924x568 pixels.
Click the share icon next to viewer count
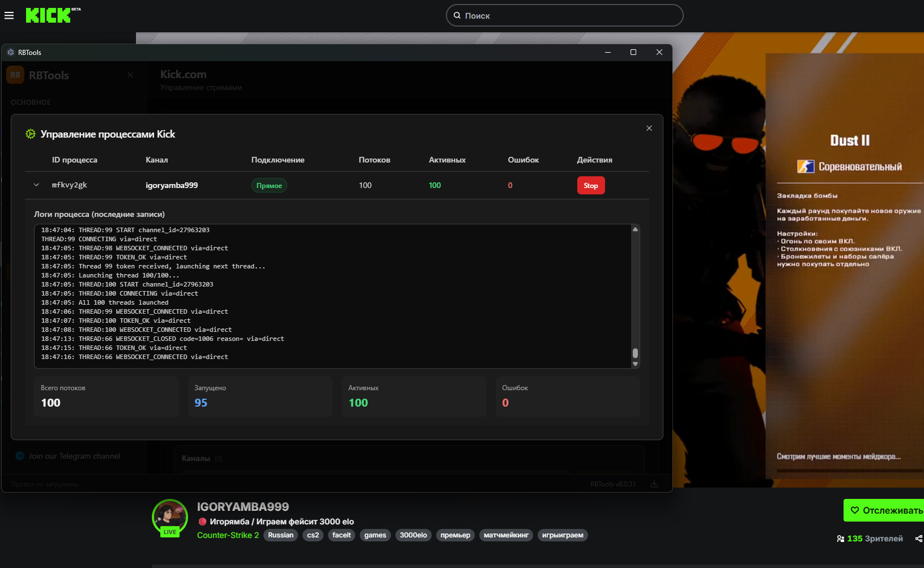coord(918,539)
